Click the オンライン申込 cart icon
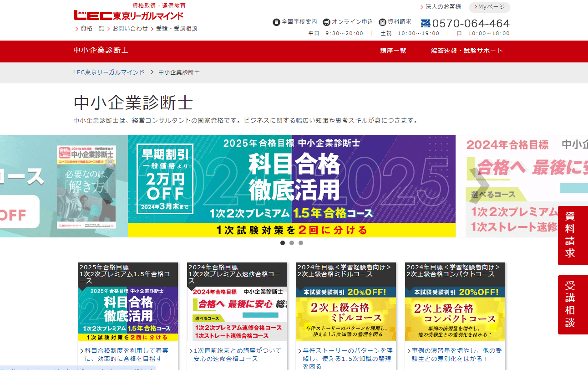 326,22
